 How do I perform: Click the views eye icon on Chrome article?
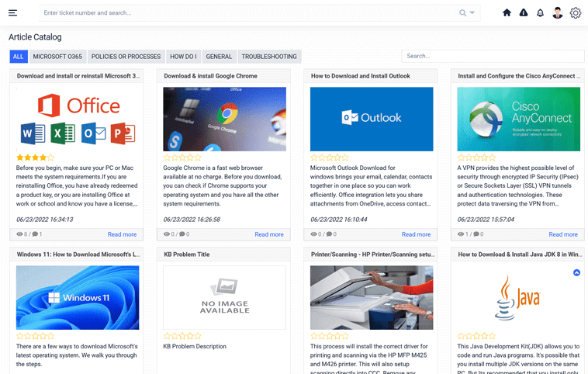click(167, 234)
